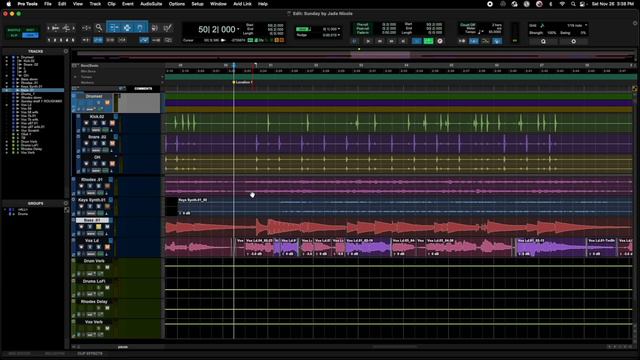Viewport: 640px width, 360px height.
Task: Click the Fast Forward transport button
Action: (391, 41)
